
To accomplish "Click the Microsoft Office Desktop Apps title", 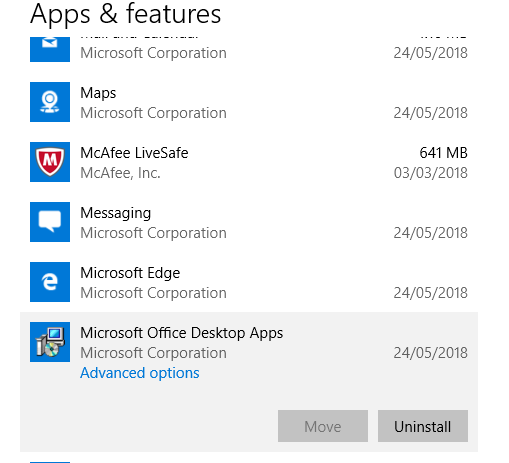I will [182, 333].
